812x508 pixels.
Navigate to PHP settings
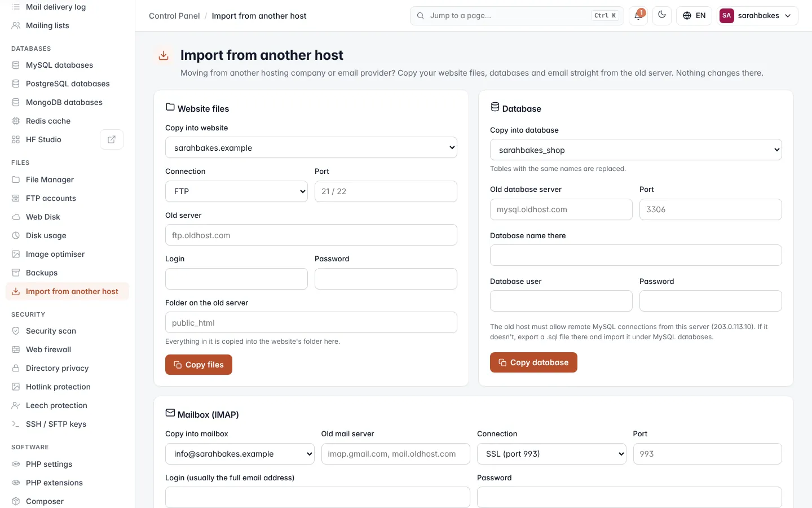pyautogui.click(x=67, y=464)
